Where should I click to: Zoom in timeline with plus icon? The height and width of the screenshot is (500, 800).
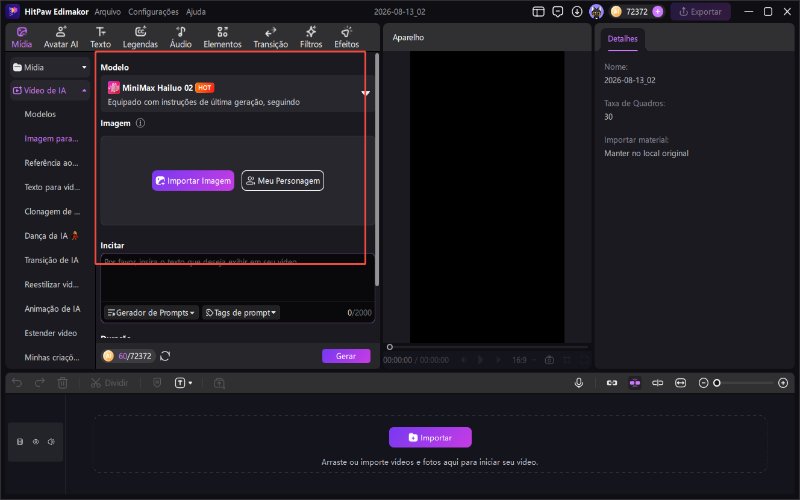pos(783,383)
